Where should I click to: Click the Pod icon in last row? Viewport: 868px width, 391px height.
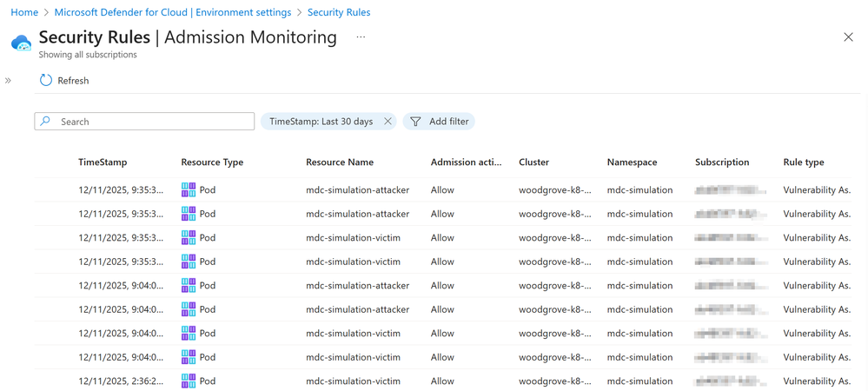(x=189, y=381)
